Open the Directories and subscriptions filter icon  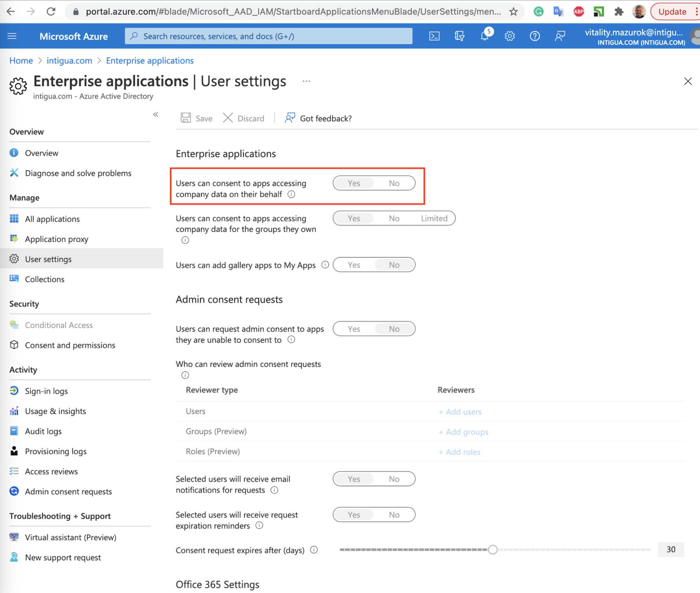coord(459,36)
